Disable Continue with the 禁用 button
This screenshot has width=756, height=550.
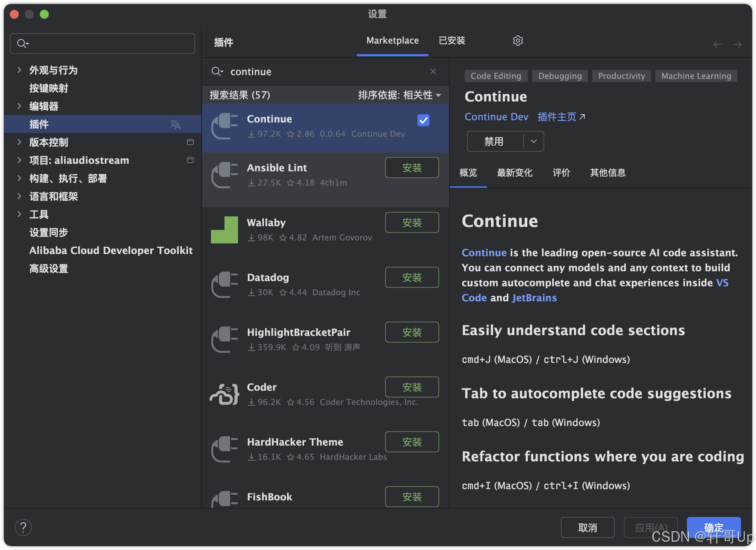(495, 141)
